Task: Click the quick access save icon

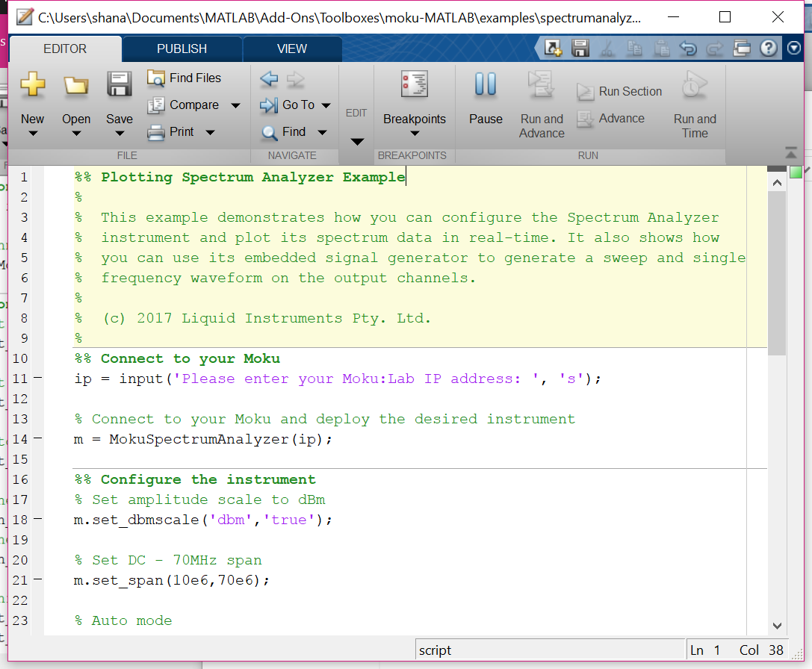Action: tap(580, 48)
